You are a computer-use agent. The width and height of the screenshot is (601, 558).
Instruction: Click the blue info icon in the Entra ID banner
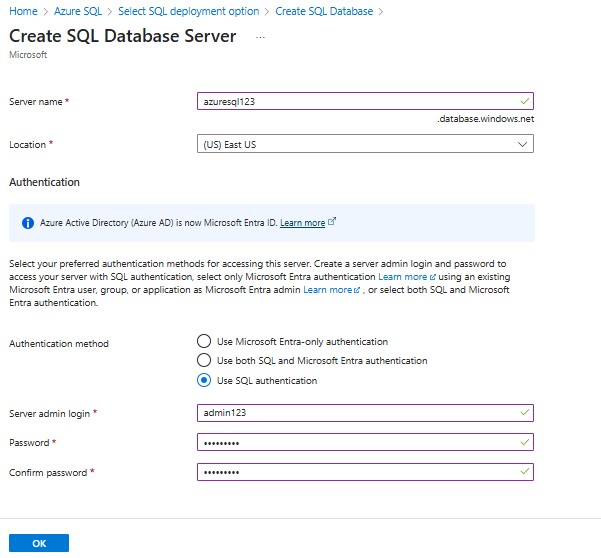[x=28, y=223]
